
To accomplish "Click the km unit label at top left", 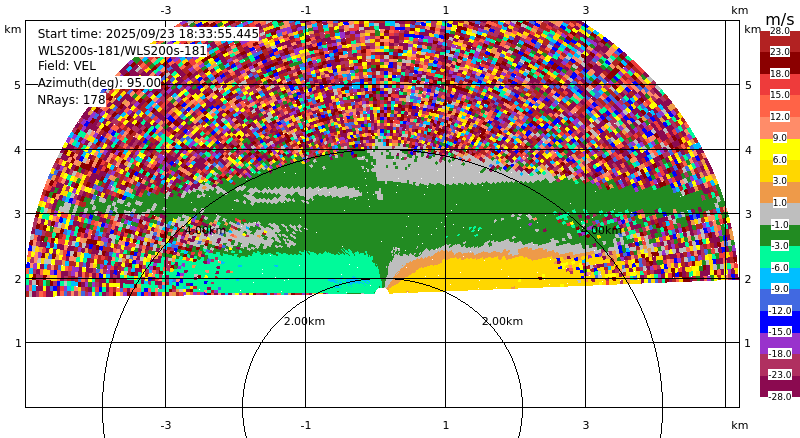I will click(x=13, y=29).
